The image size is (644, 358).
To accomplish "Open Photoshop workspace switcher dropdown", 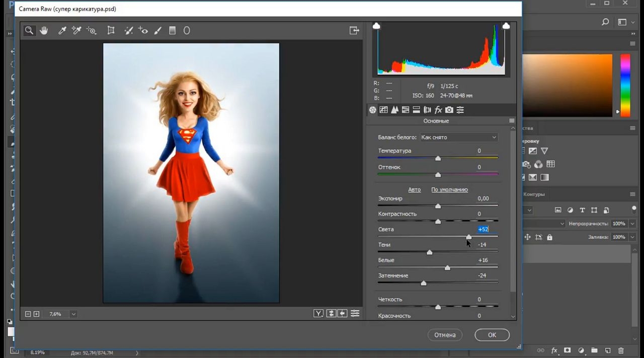I will click(x=625, y=22).
